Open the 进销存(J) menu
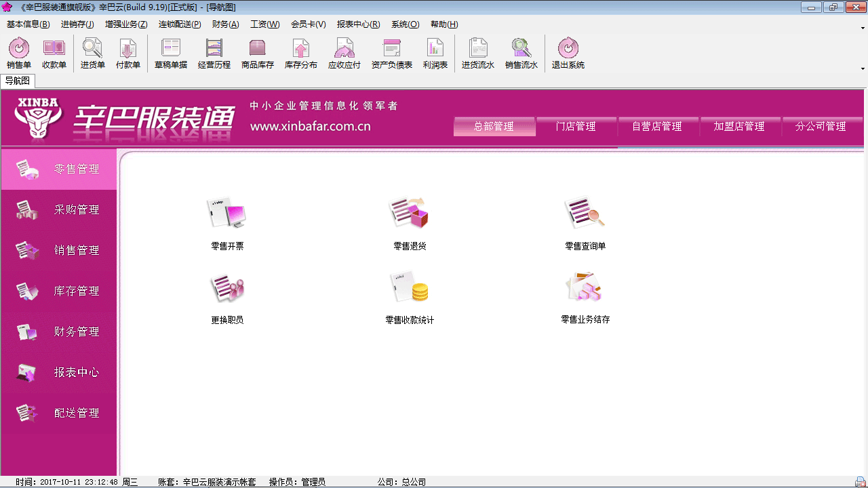Viewport: 868px width, 488px height. [x=77, y=24]
